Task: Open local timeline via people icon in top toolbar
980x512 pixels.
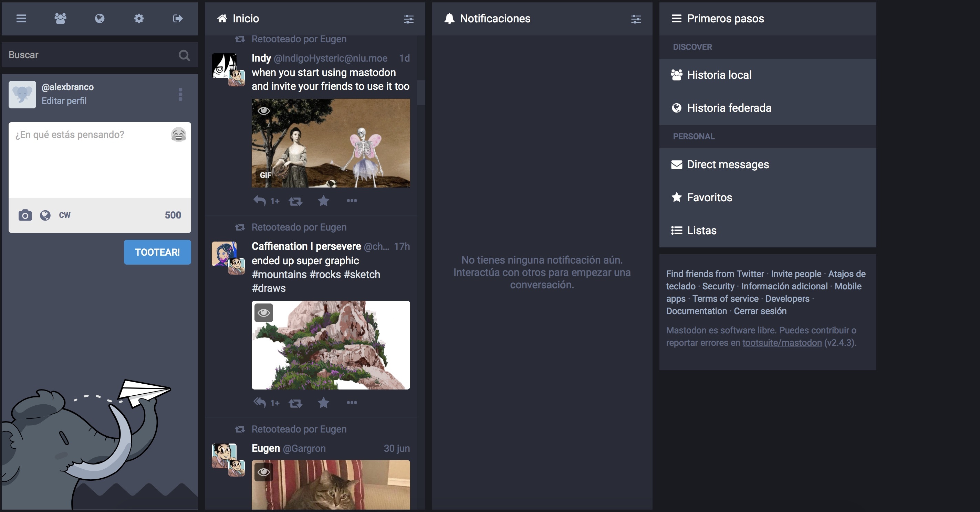Action: point(61,18)
